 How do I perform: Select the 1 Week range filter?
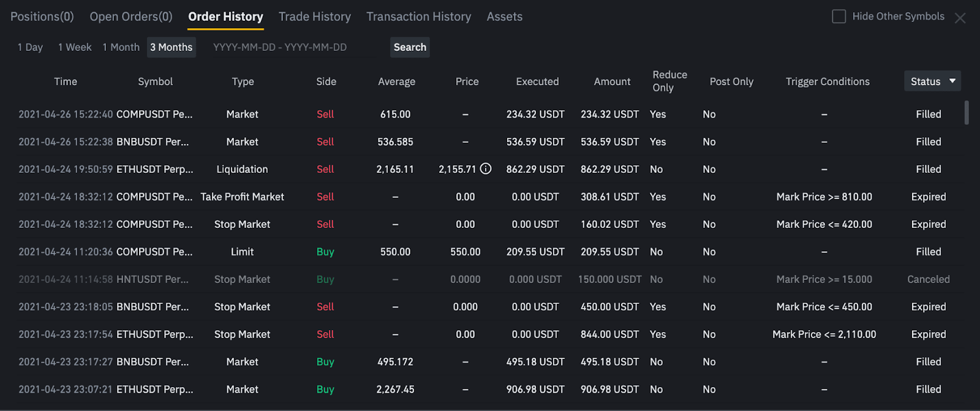coord(75,47)
